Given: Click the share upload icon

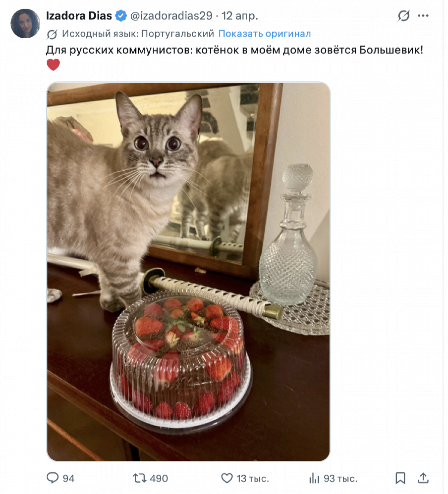Looking at the screenshot, I should click(423, 478).
